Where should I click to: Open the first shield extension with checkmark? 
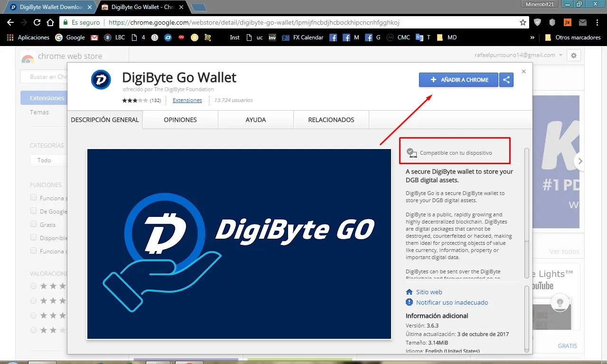click(537, 22)
